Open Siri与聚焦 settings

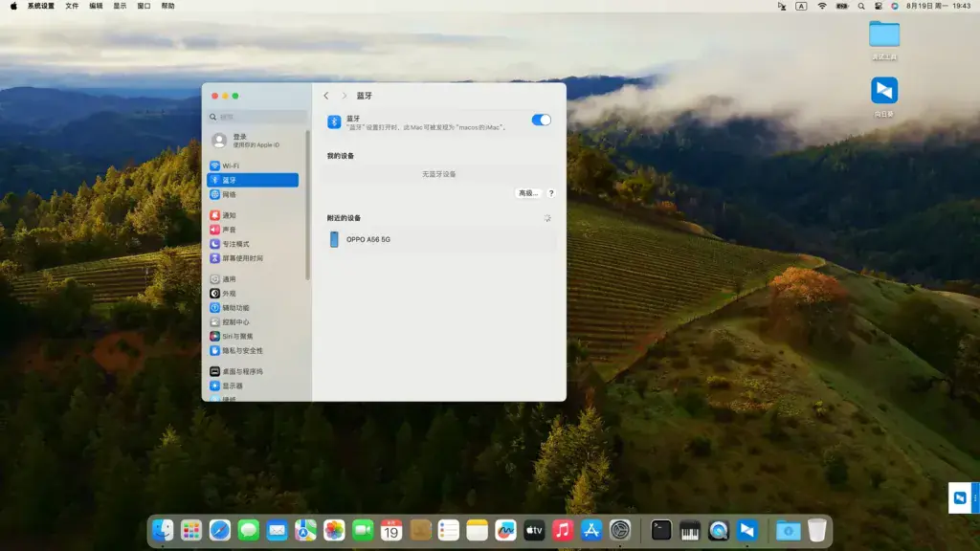point(253,336)
